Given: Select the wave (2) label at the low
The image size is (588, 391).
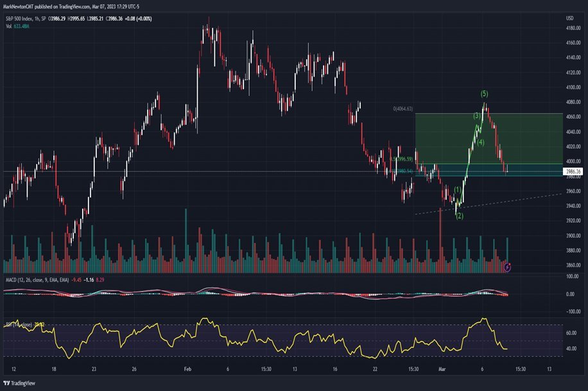Looking at the screenshot, I should (460, 216).
